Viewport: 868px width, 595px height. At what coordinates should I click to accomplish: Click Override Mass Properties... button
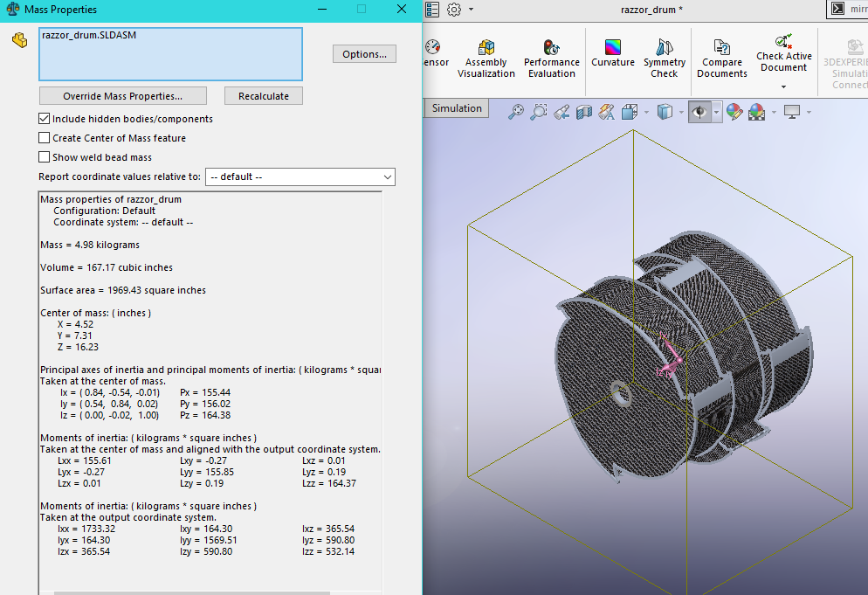(x=123, y=96)
